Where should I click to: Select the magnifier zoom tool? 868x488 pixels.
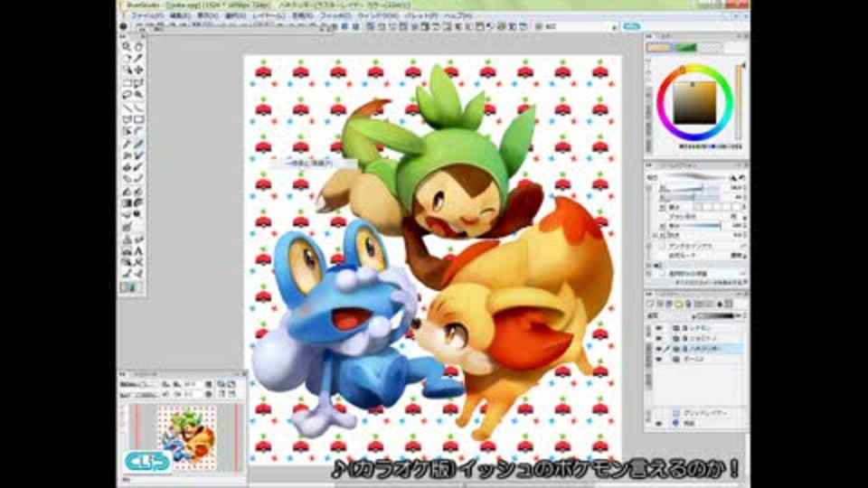pos(127,46)
